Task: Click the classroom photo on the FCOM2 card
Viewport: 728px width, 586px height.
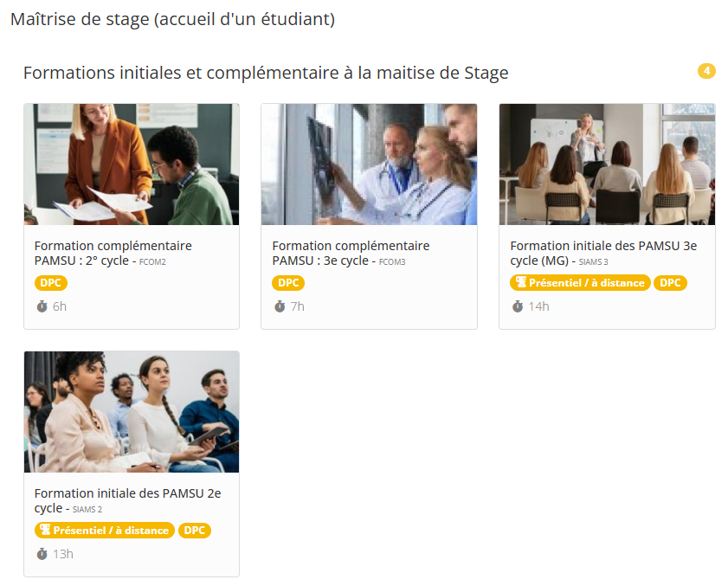Action: tap(131, 164)
